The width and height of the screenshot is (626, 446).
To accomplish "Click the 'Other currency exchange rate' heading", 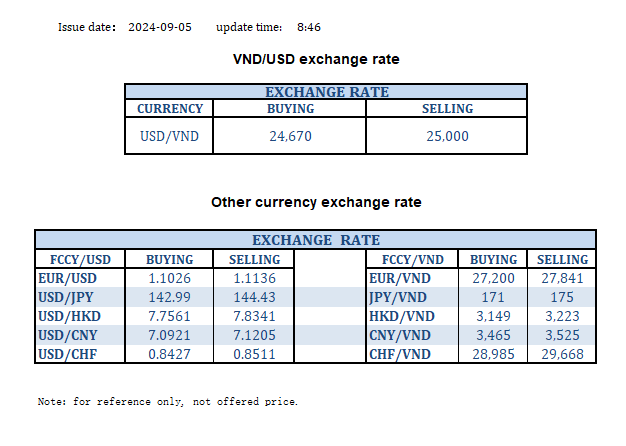I will tap(316, 202).
